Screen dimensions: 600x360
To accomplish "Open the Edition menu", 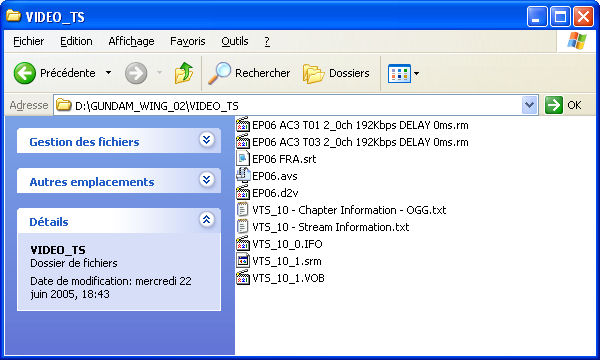I will pyautogui.click(x=76, y=41).
